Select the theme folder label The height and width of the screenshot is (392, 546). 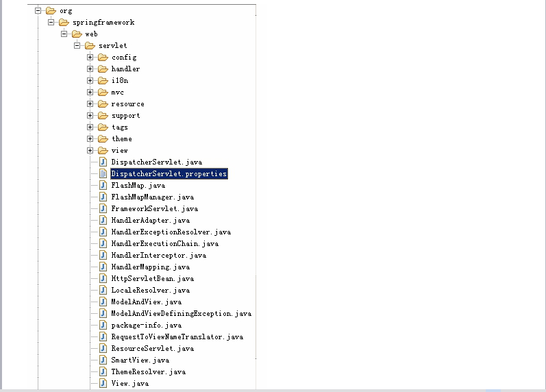tap(122, 138)
